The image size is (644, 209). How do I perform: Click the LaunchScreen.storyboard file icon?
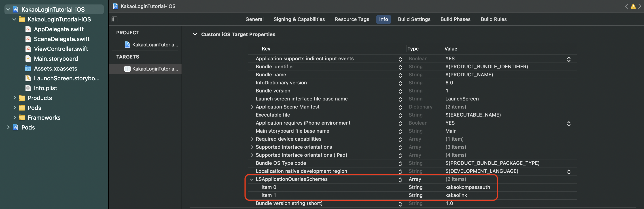click(x=28, y=78)
